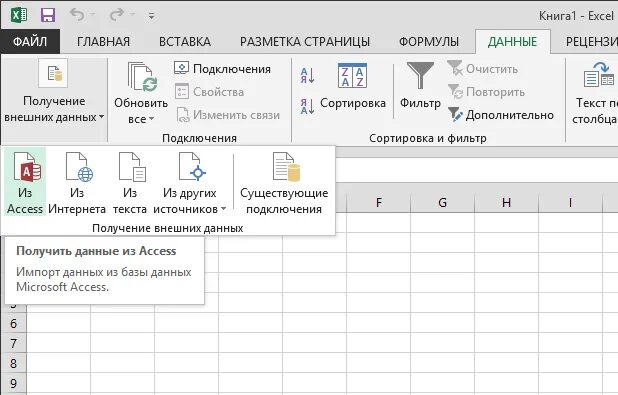Click the Изменить связи button
The height and width of the screenshot is (395, 618).
click(228, 115)
